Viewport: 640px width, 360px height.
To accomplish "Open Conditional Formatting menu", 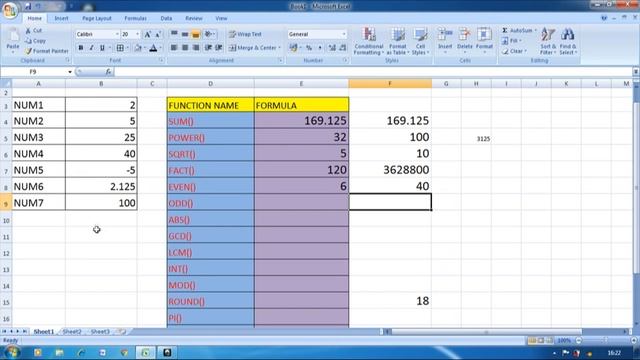I will click(369, 41).
